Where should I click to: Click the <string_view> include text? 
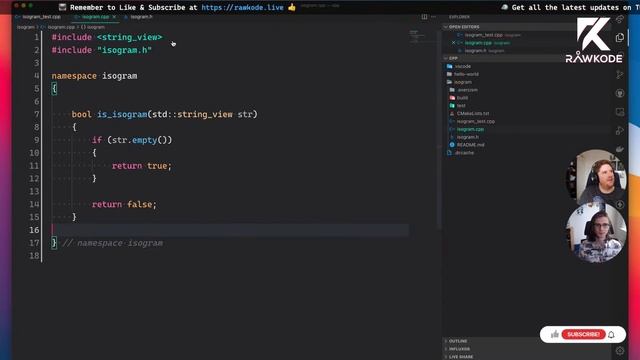point(129,37)
